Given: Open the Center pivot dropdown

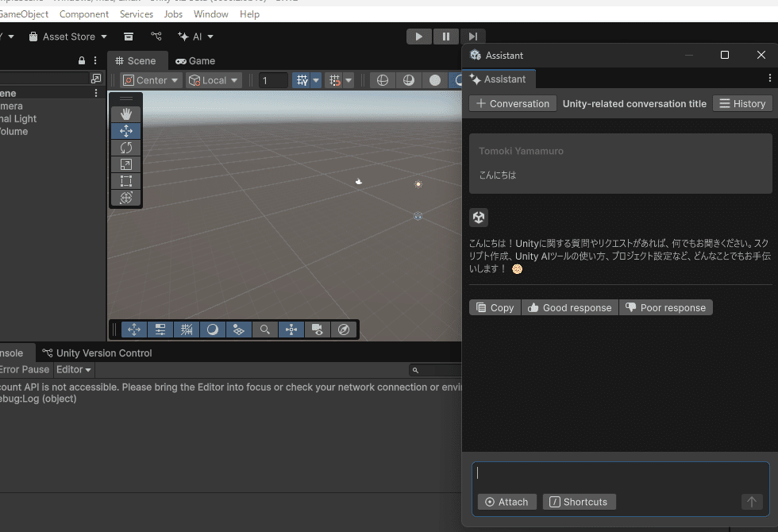Looking at the screenshot, I should click(x=150, y=79).
